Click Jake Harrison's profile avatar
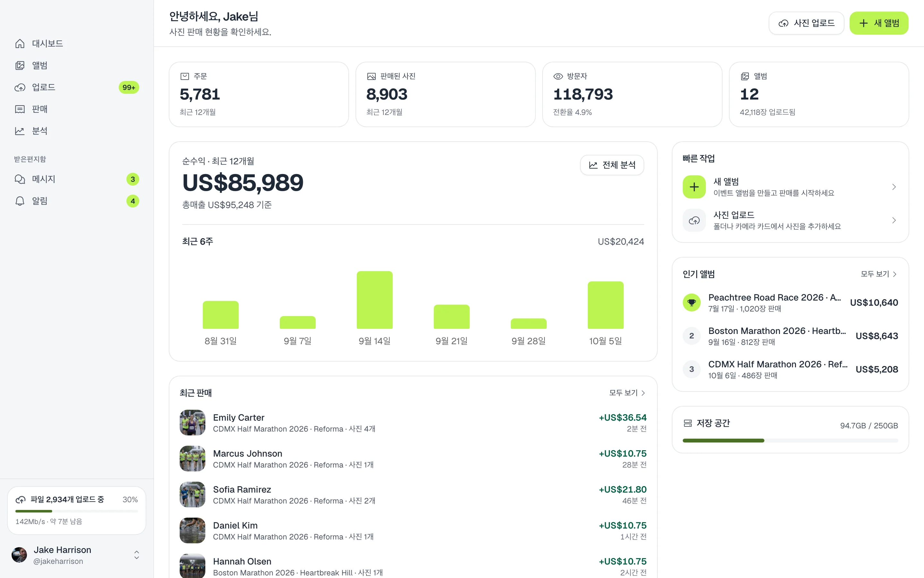 tap(20, 555)
